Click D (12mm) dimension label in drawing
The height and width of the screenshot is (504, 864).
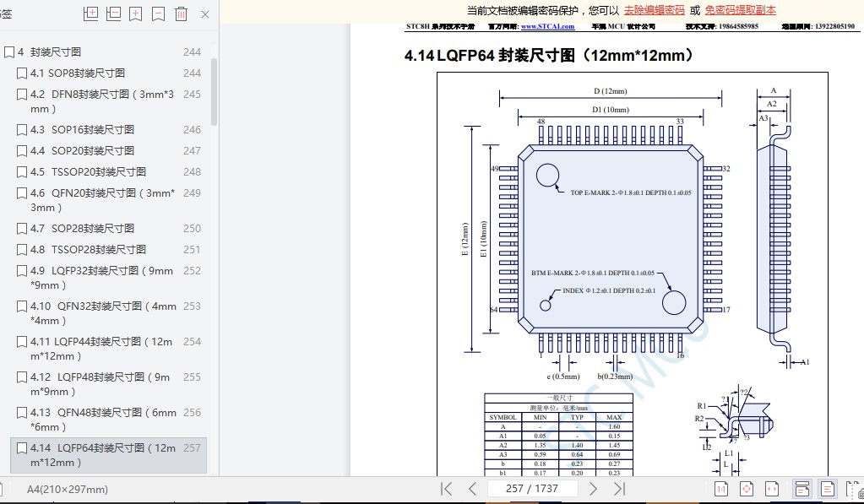click(610, 91)
